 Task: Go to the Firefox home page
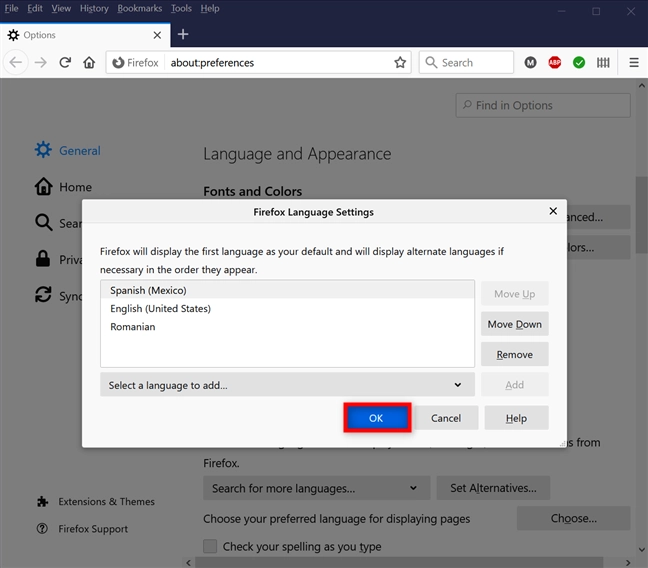89,62
